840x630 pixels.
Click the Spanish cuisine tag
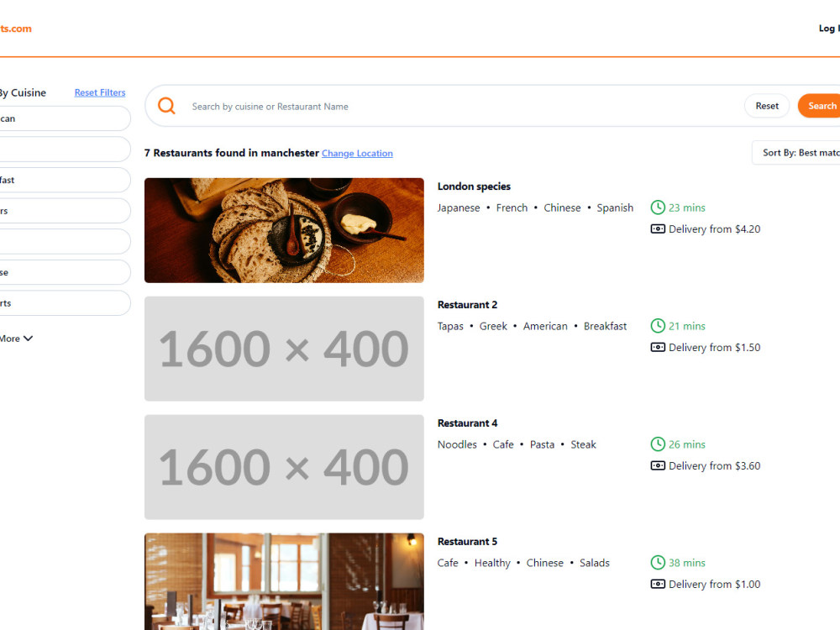coord(615,207)
